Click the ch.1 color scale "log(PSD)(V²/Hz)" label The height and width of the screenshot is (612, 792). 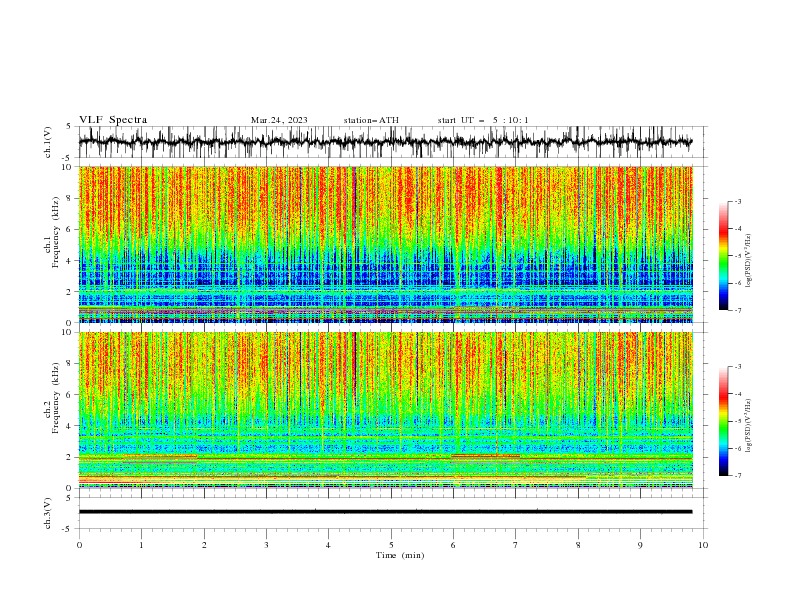tap(749, 261)
